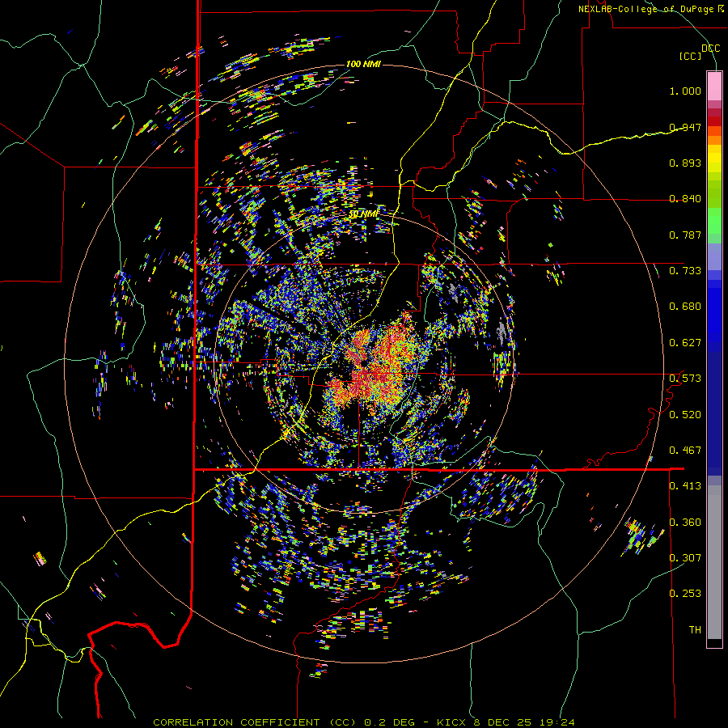Viewport: 728px width, 728px height.
Task: Click the CORRELATION COEFFICIENT (CC) footer text
Action: [x=255, y=722]
